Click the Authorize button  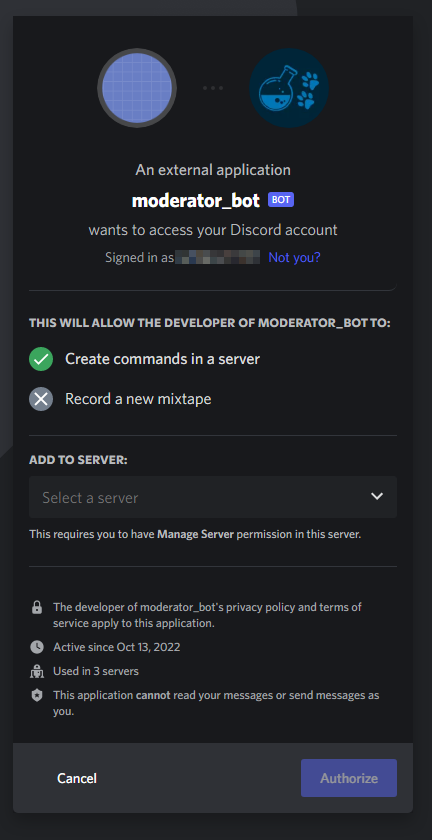(349, 778)
